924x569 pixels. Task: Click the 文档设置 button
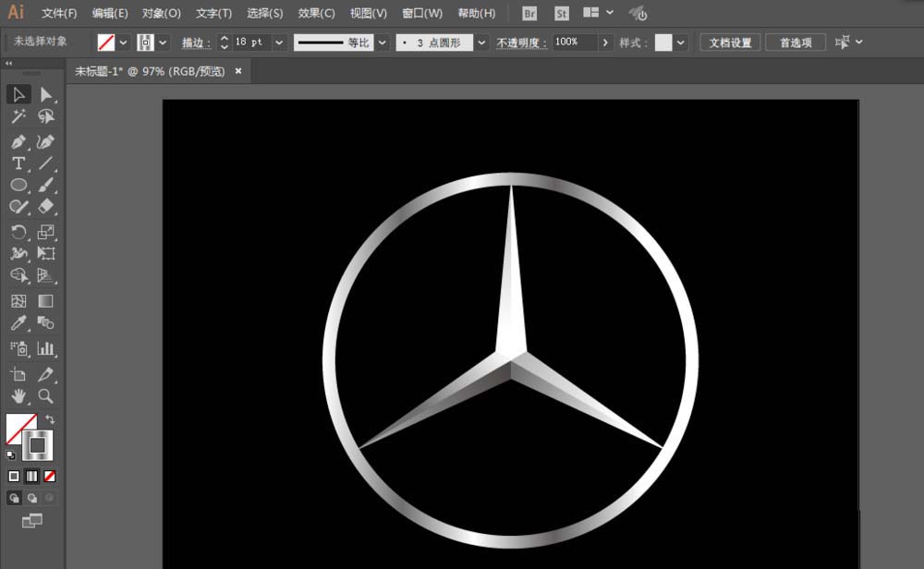point(730,42)
